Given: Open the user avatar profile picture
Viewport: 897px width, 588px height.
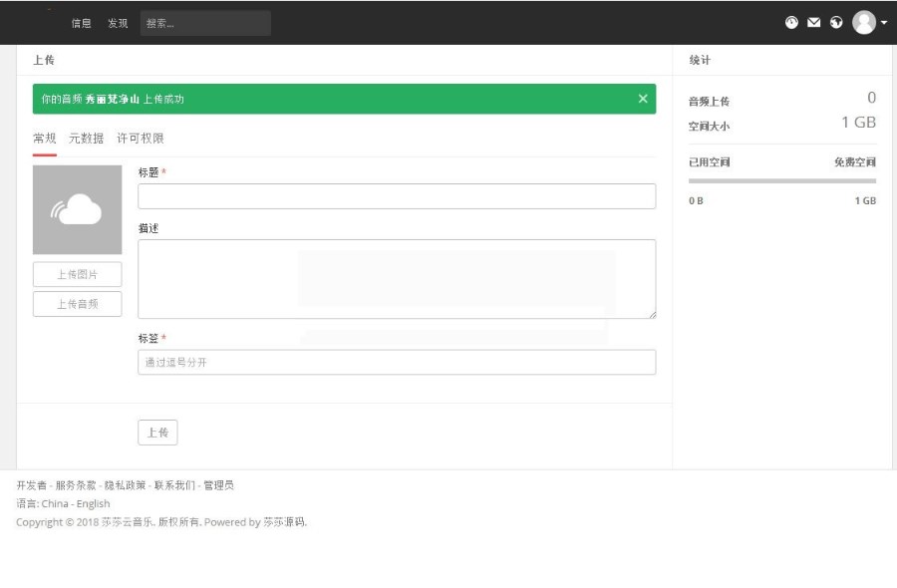Looking at the screenshot, I should click(864, 22).
